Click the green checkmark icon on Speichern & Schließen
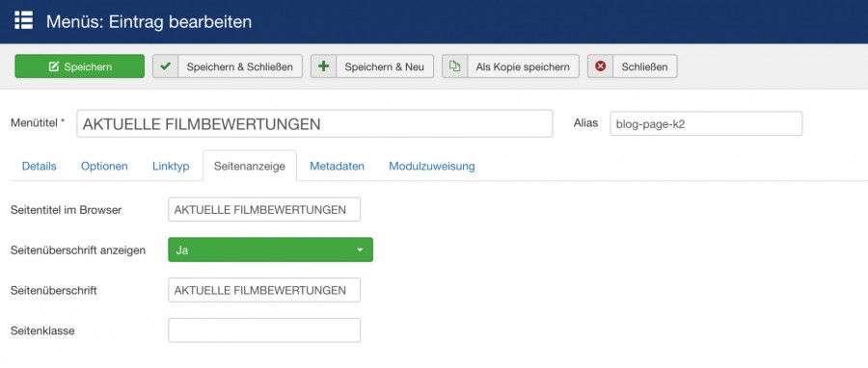868x368 pixels. 165,66
